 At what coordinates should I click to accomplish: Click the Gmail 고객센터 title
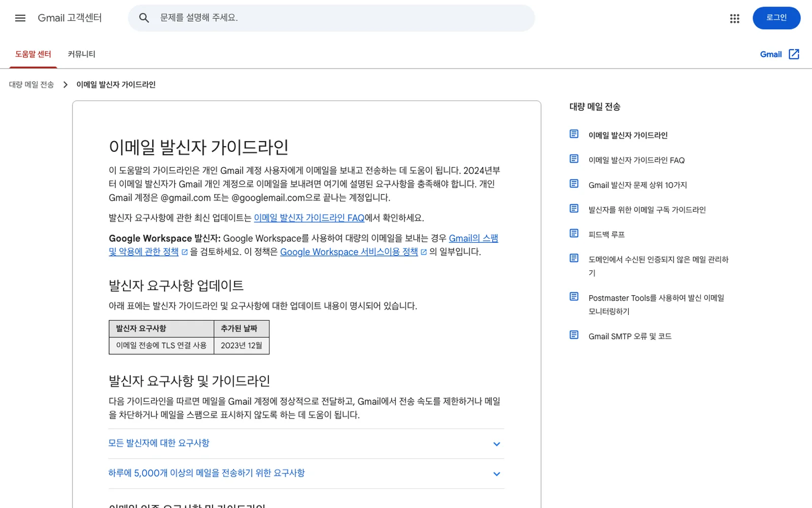pyautogui.click(x=70, y=18)
